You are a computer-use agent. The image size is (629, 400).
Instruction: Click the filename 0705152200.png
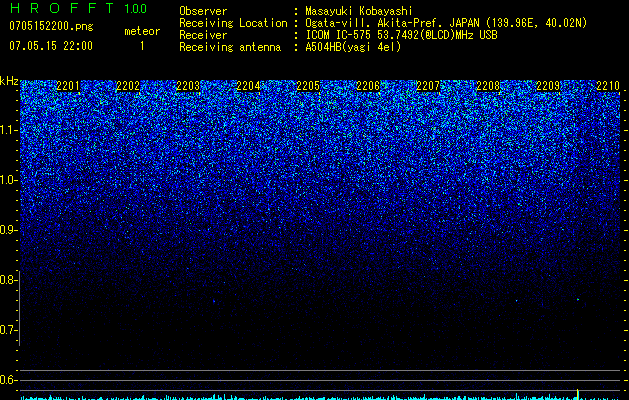pos(51,26)
